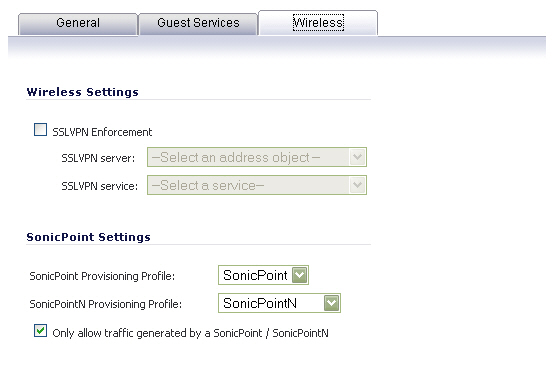The image size is (555, 369).
Task: Click the Wireless Settings section heading
Action: coord(82,92)
